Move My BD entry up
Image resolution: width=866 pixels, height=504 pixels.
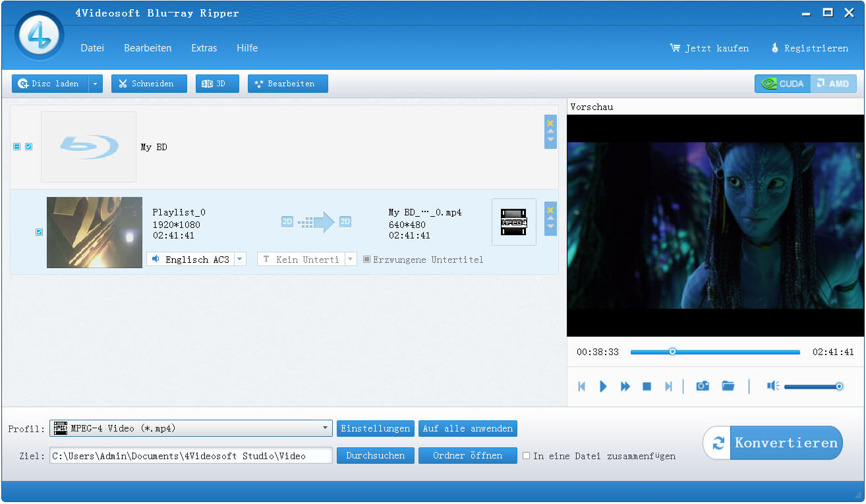click(x=550, y=132)
